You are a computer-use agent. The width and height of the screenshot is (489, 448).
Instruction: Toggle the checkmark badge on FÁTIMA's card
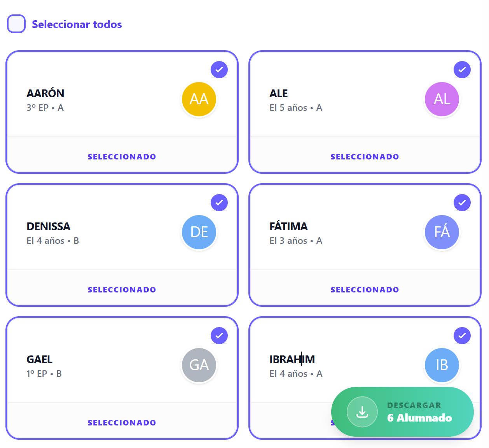462,203
